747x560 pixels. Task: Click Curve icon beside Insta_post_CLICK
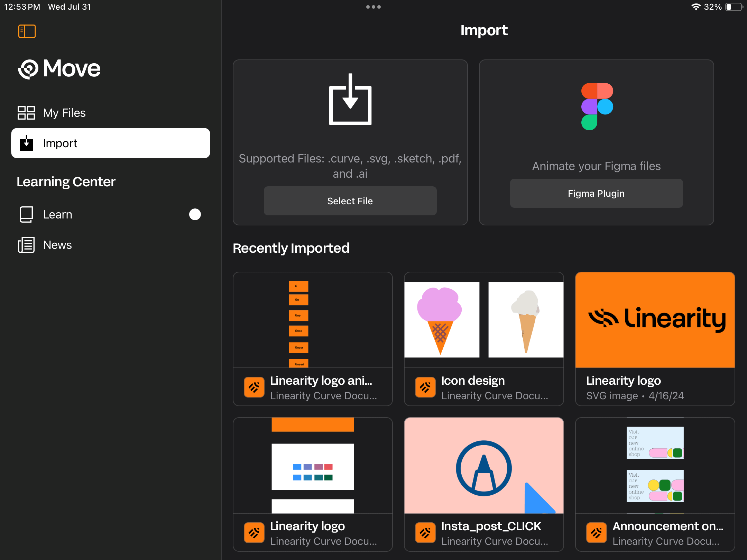tap(425, 533)
